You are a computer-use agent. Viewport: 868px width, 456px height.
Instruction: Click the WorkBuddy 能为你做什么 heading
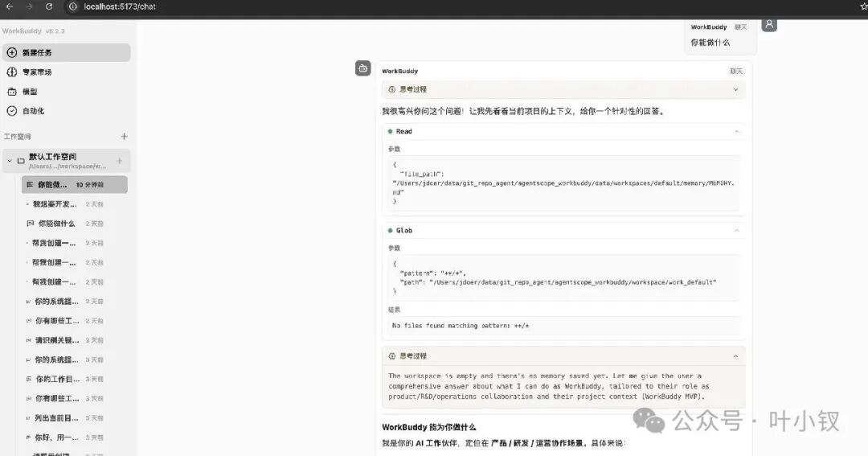[x=429, y=427]
